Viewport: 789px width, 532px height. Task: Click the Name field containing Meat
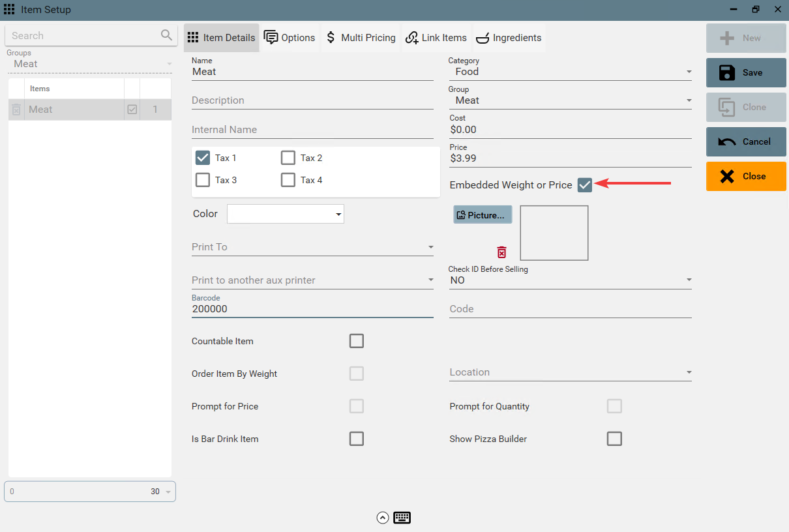click(312, 72)
